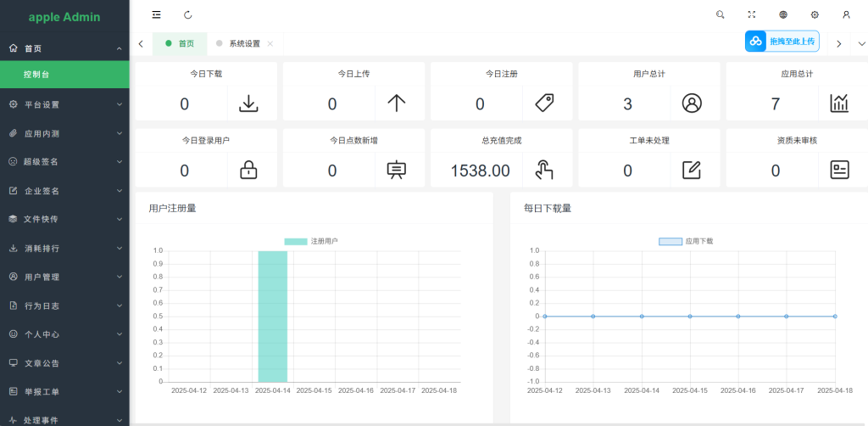Click the value 3 in 用户总计 card

pyautogui.click(x=628, y=104)
